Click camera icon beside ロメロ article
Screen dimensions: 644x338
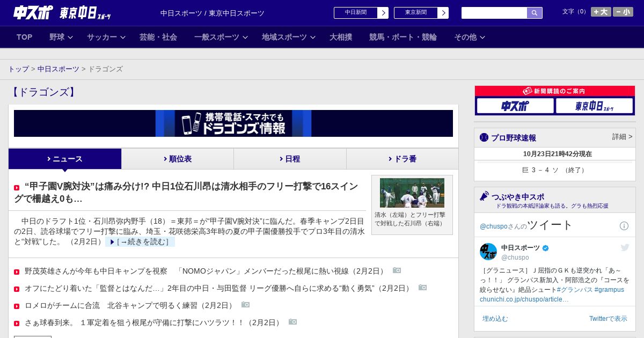[245, 305]
